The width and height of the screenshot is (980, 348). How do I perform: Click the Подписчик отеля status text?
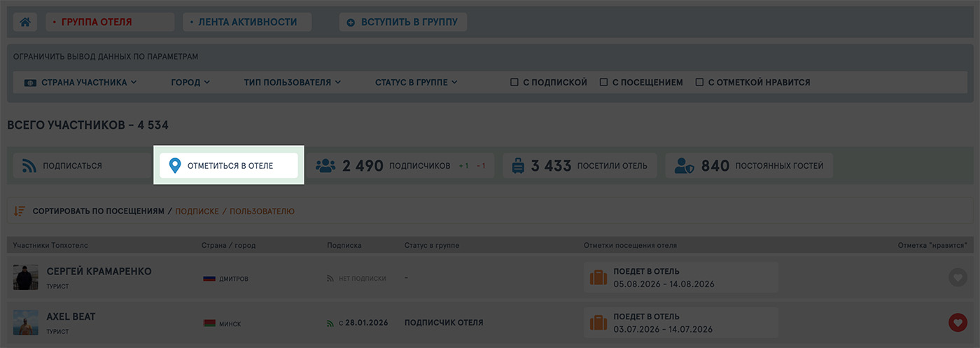[444, 323]
